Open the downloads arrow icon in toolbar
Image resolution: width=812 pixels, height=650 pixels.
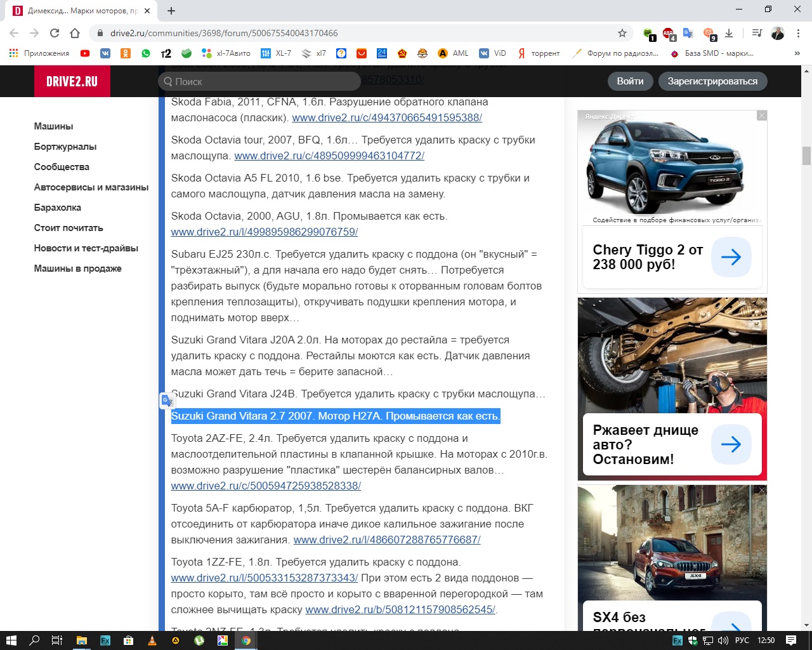729,33
